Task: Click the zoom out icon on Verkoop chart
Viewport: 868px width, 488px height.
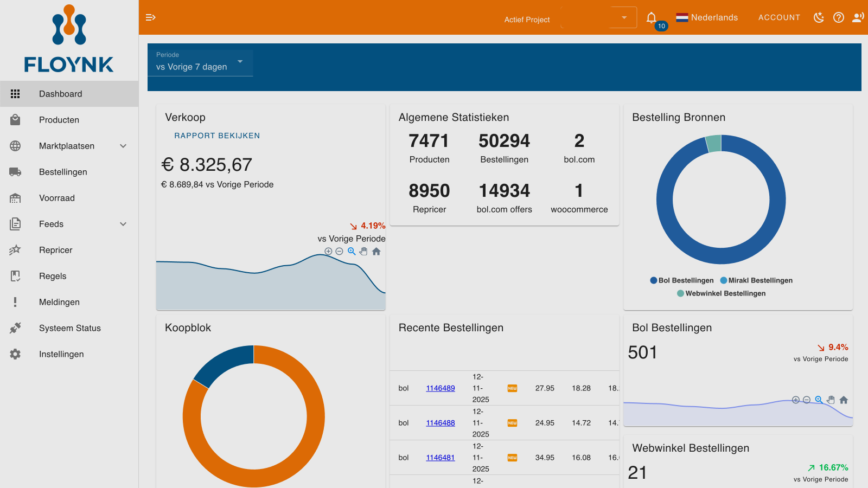Action: pos(340,252)
